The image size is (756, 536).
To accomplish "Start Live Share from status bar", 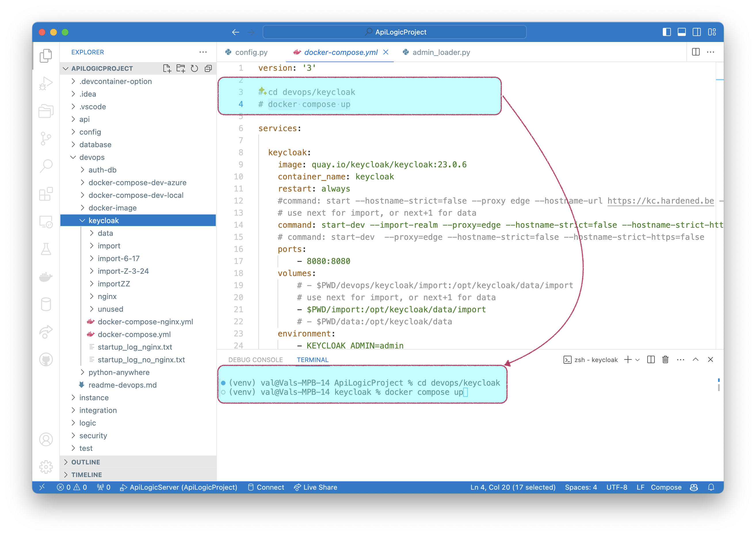I will click(x=316, y=487).
